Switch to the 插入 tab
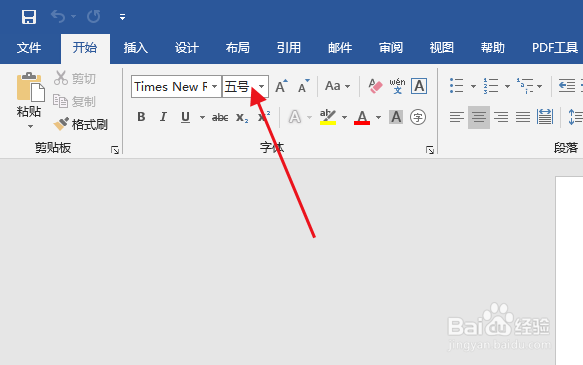 coord(136,48)
